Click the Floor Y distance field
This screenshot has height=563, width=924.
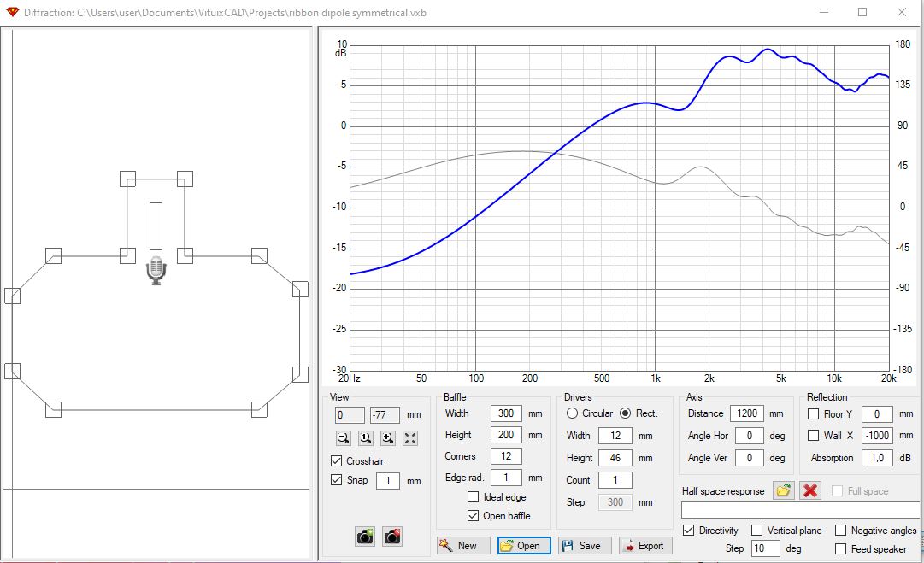(x=877, y=414)
